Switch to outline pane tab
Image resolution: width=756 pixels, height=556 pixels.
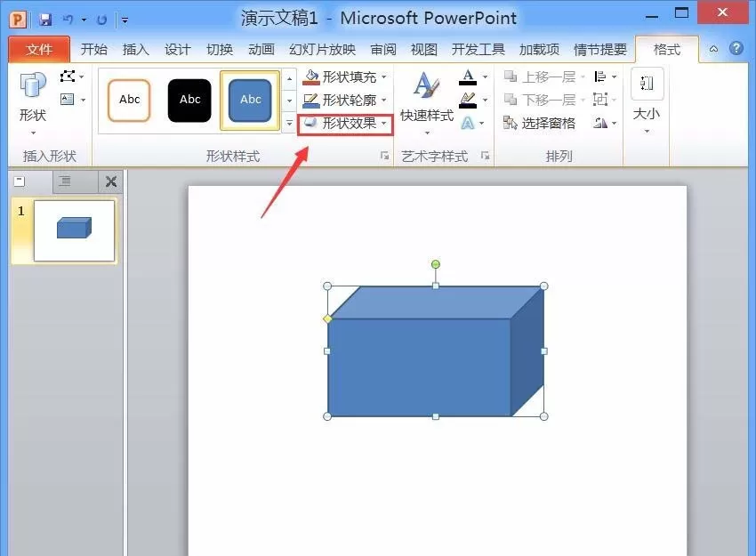[x=65, y=181]
